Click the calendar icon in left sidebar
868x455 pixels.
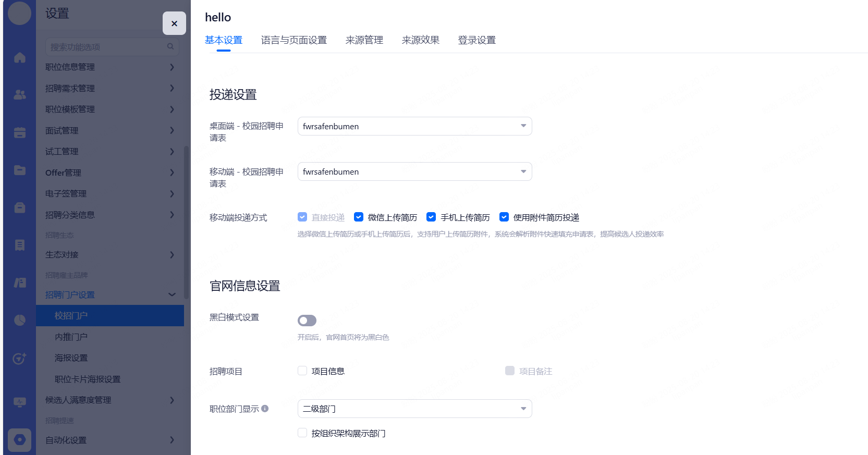coord(20,132)
